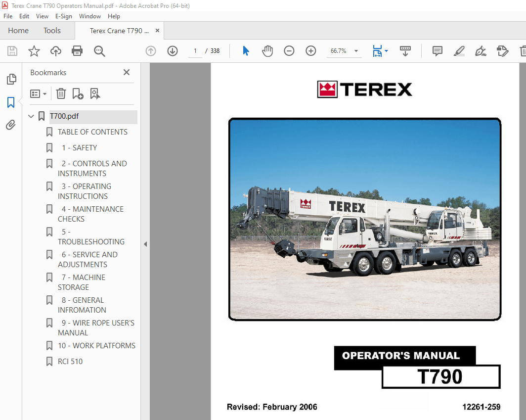Go to the next page

[x=172, y=50]
